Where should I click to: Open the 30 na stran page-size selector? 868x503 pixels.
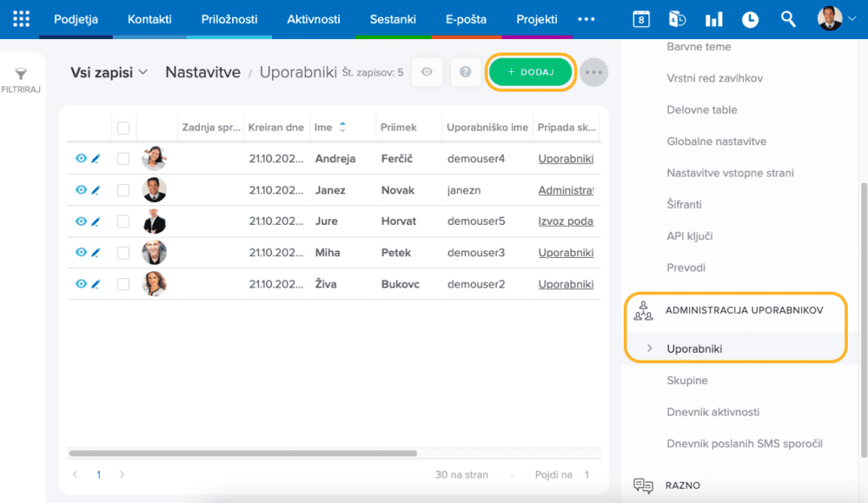[x=462, y=475]
